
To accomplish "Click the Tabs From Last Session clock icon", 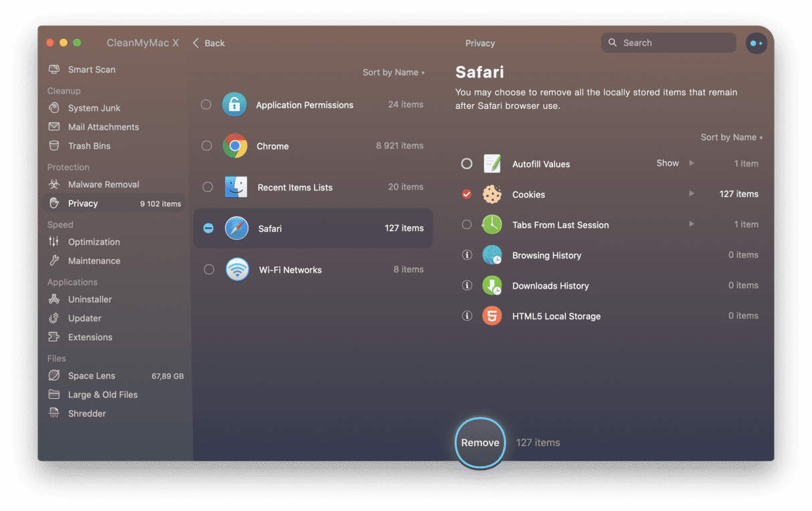I will pos(492,224).
